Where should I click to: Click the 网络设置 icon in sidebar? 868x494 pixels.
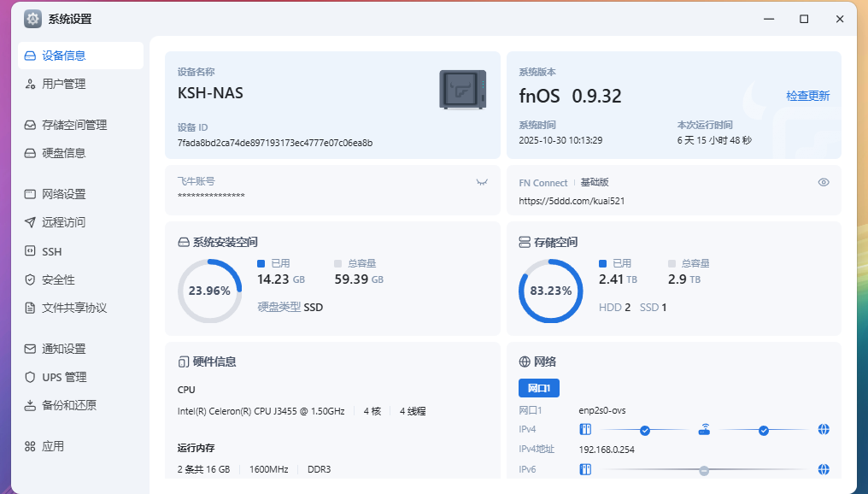coord(30,194)
